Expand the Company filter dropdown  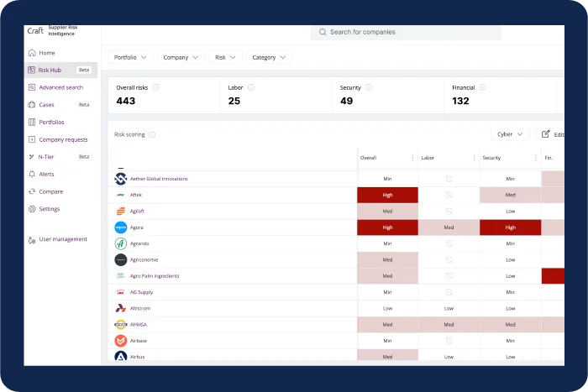[181, 57]
